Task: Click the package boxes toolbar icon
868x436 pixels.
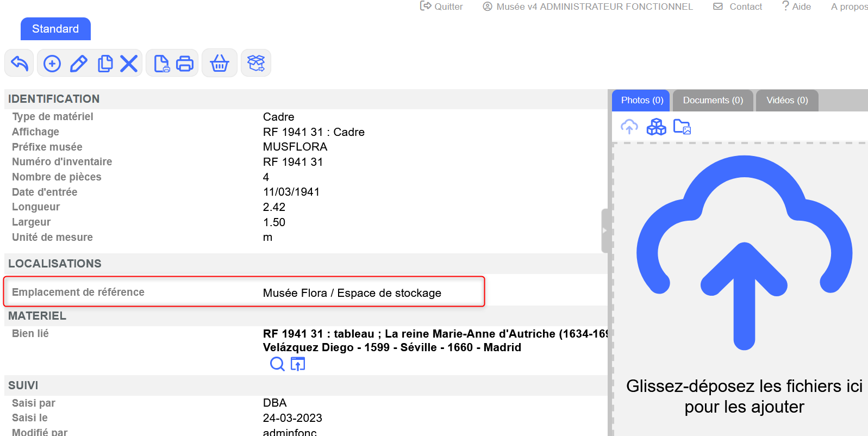Action: [x=256, y=64]
